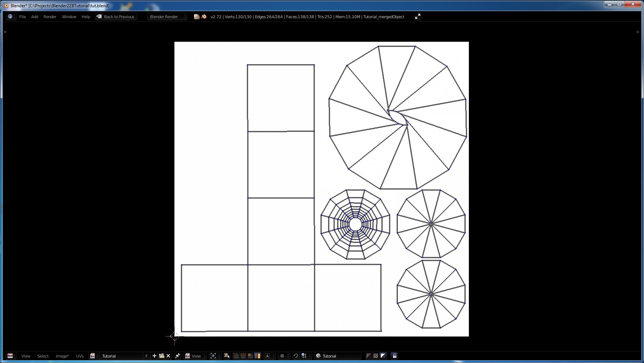Open the Add menu
Screen dimensions: 644x363
[35, 17]
